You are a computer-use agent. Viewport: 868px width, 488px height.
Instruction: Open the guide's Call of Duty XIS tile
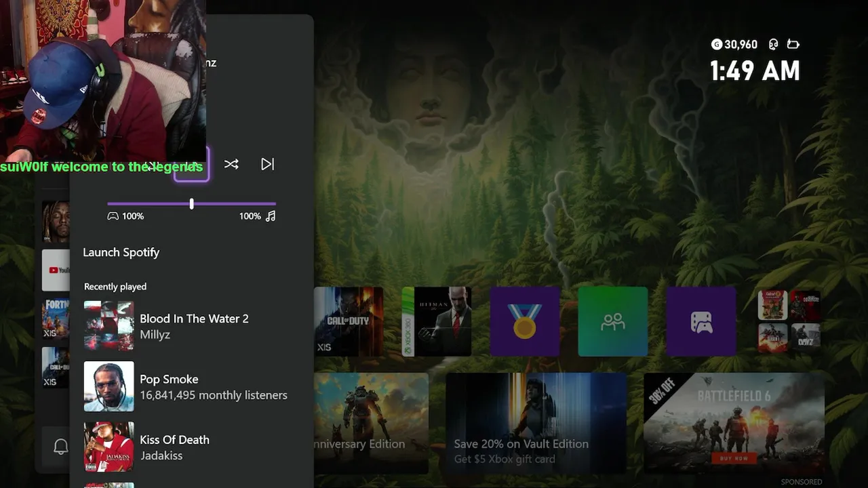tap(56, 367)
